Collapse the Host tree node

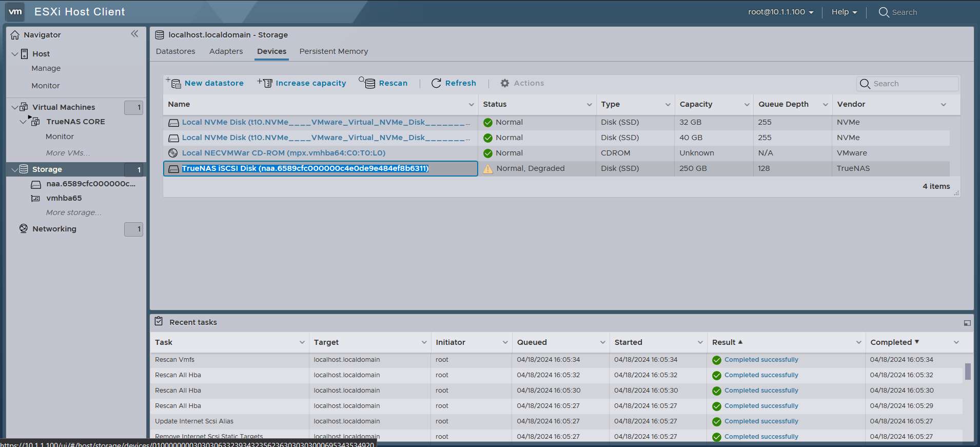click(15, 54)
